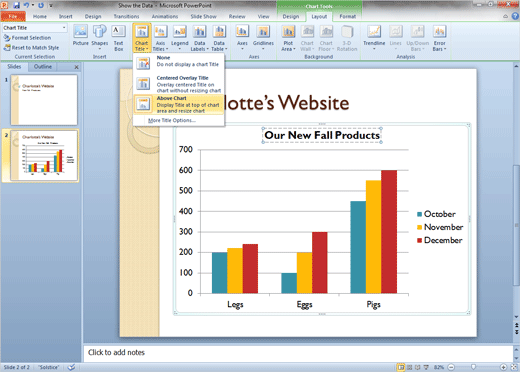Open the Error Bars menu
This screenshot has width=520, height=372.
pyautogui.click(x=439, y=37)
